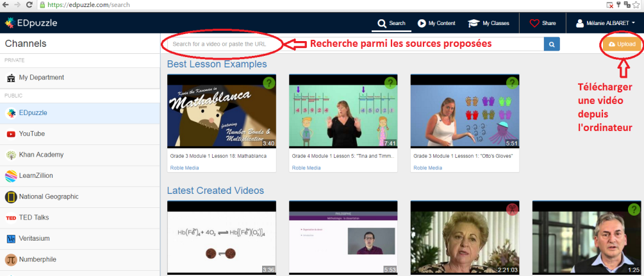Screen dimensions: 644x276
Task: Select My Department private channel
Action: click(41, 78)
